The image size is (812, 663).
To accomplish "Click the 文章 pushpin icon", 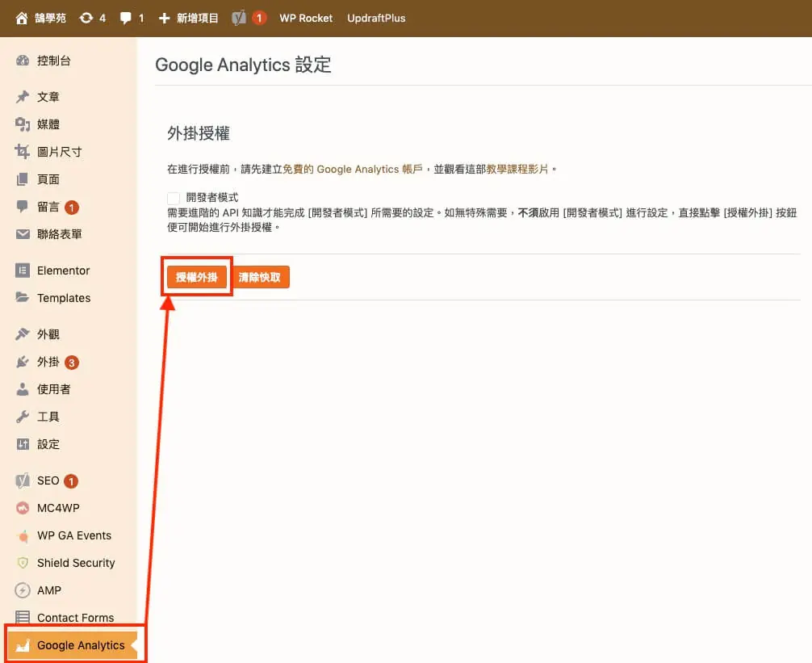I will [23, 97].
